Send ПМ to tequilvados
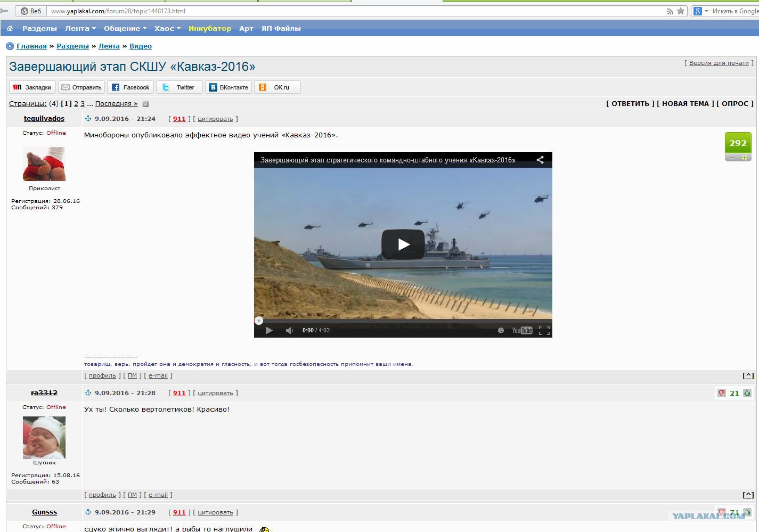Viewport: 759px width, 532px height. click(x=132, y=375)
